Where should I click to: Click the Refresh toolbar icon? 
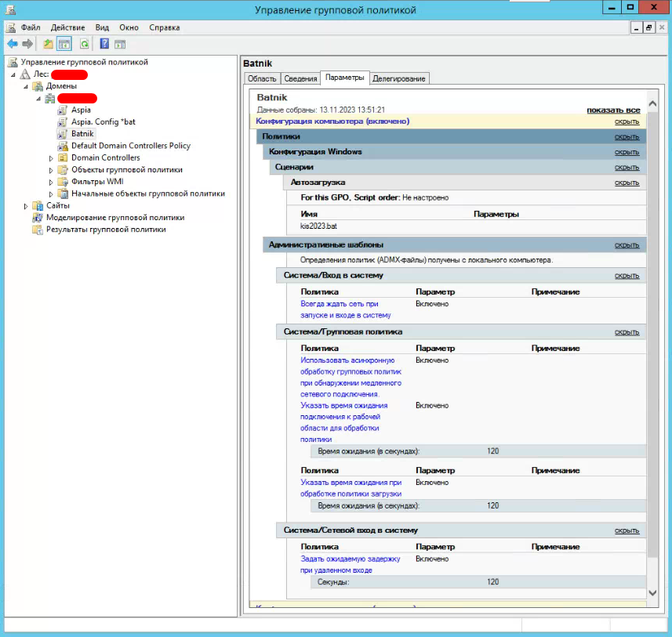click(x=84, y=44)
